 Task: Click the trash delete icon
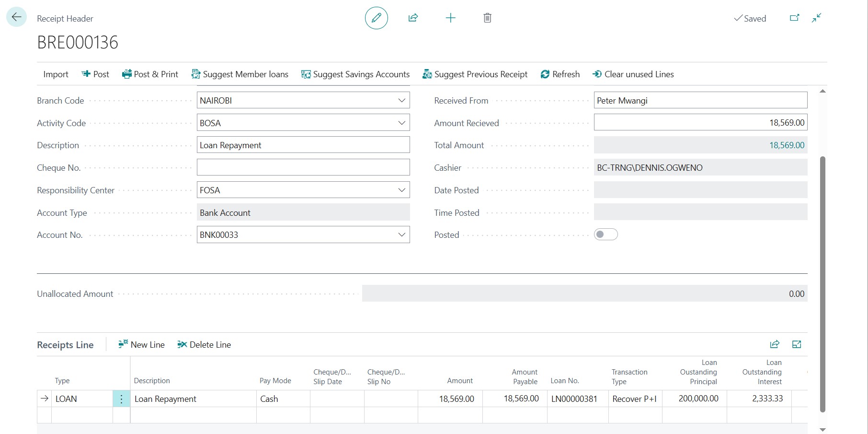tap(487, 18)
